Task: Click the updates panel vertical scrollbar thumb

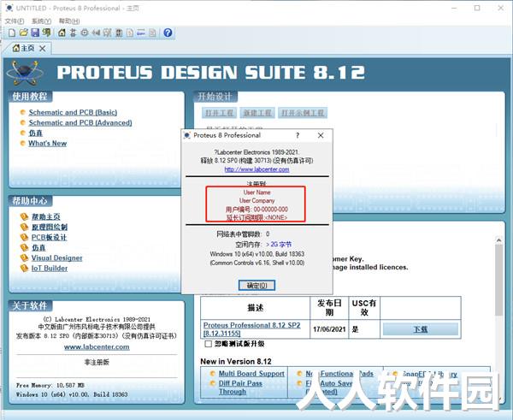Action: click(x=499, y=280)
